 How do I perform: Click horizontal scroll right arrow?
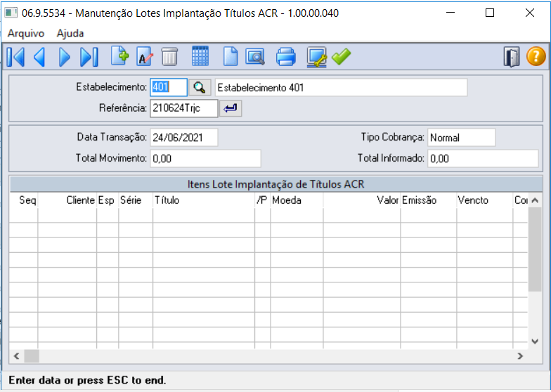coord(520,355)
